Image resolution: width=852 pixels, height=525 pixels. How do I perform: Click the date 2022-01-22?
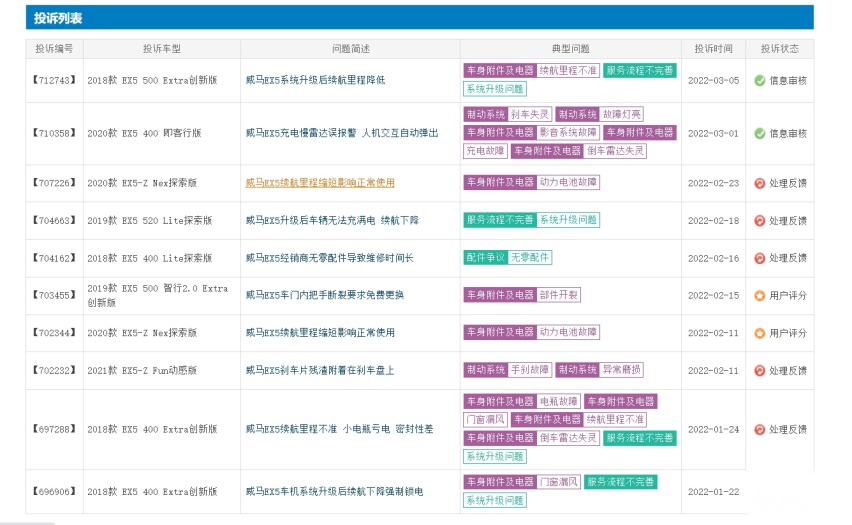tap(713, 491)
